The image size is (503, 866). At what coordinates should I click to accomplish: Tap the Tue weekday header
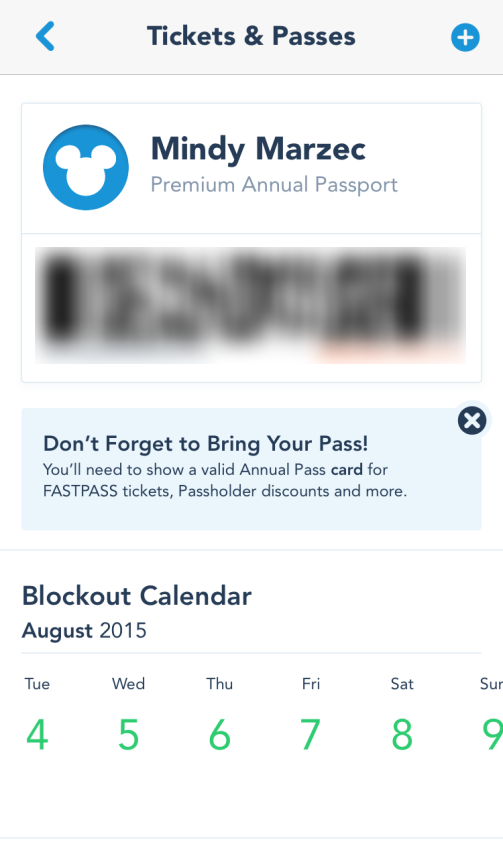[37, 684]
